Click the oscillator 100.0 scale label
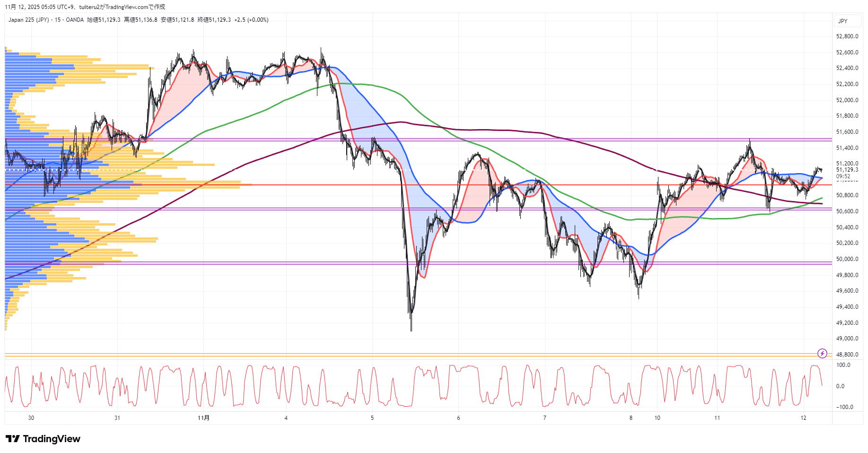 843,365
